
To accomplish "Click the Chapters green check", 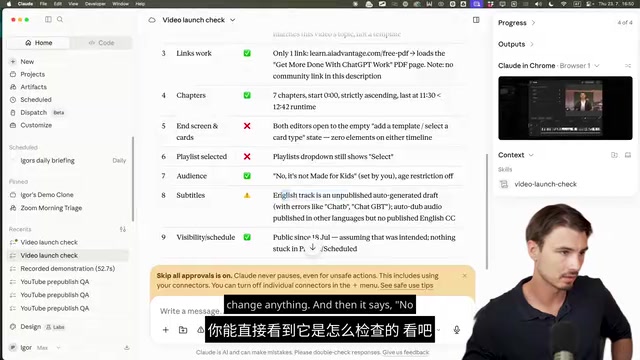I will point(247,95).
